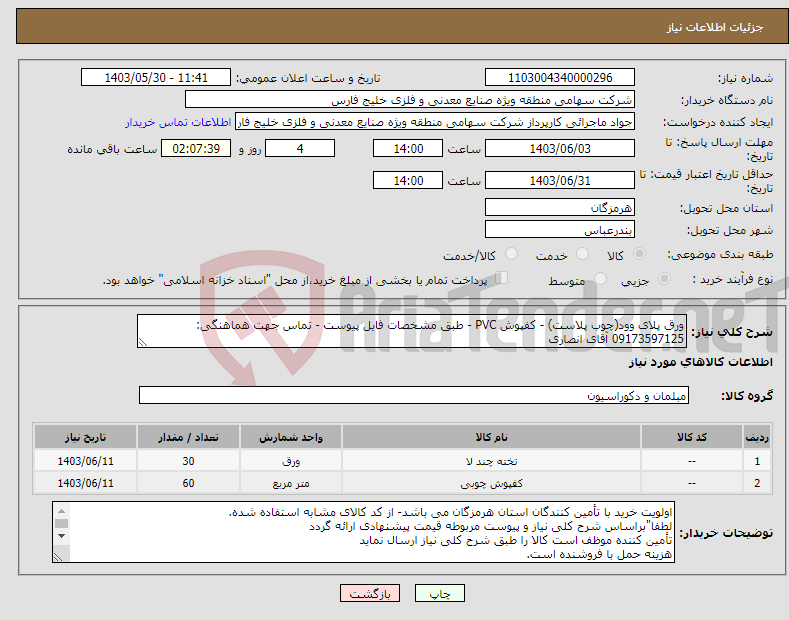This screenshot has height=620, width=789.
Task: Click need date of کفپوش چوبی row
Action: (x=86, y=483)
